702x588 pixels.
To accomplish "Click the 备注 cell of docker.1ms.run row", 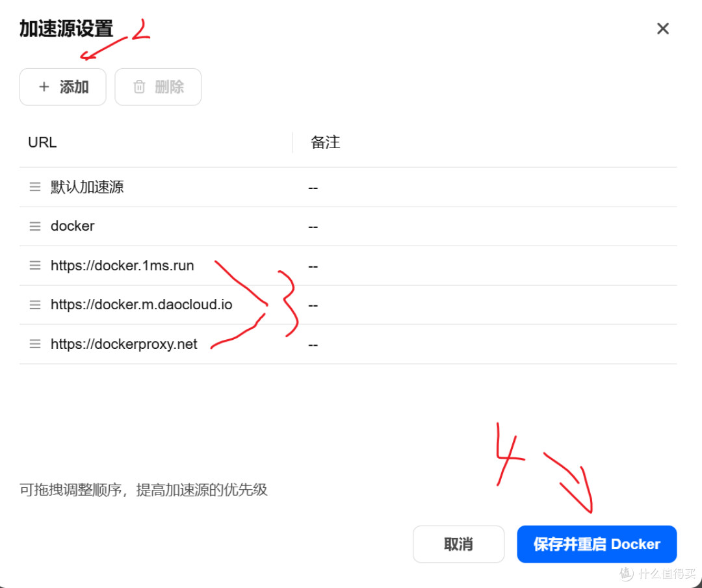I will 313,266.
